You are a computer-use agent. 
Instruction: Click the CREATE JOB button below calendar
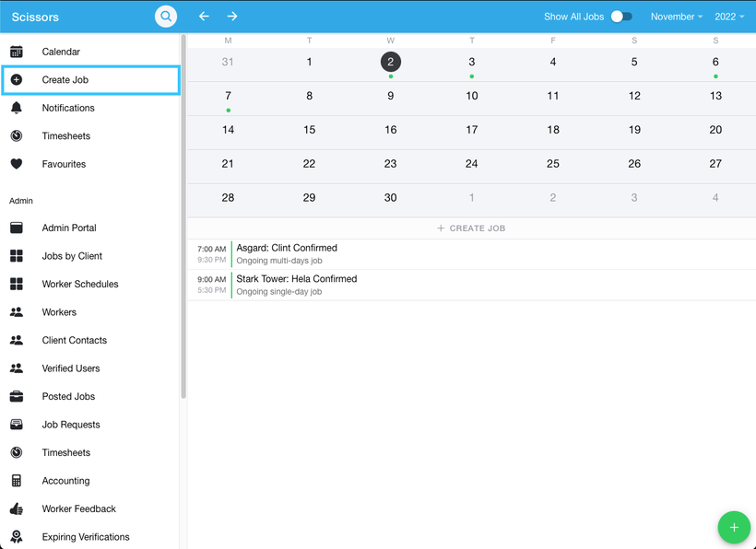[x=471, y=228]
